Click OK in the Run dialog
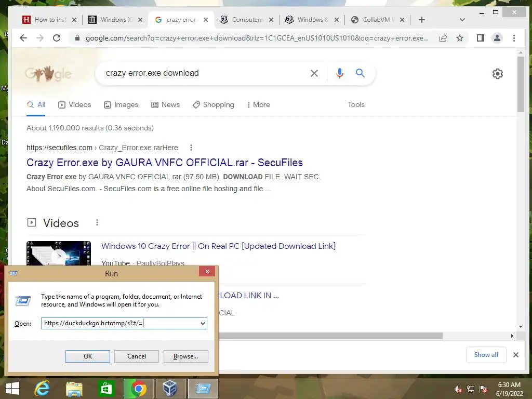 coord(87,356)
